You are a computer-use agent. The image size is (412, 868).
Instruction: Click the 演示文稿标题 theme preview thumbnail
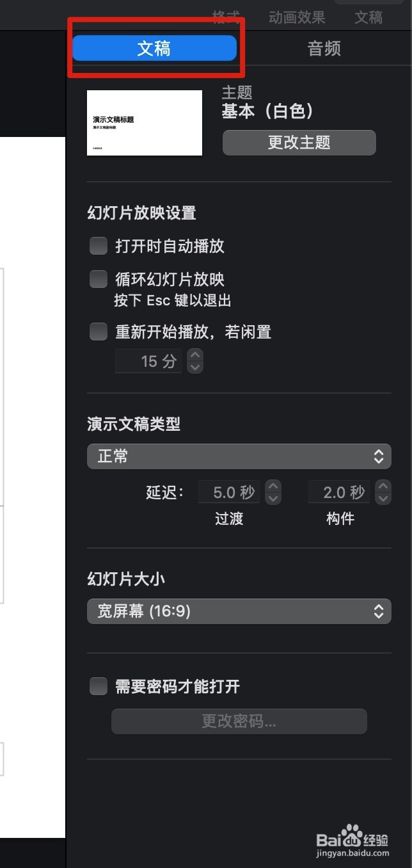point(144,122)
